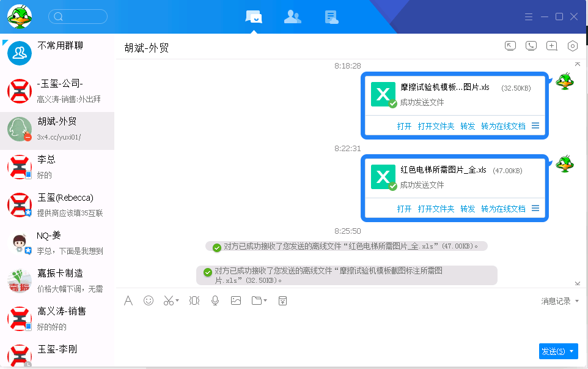Open more options menu on first file
The image size is (588, 369).
[x=535, y=125]
